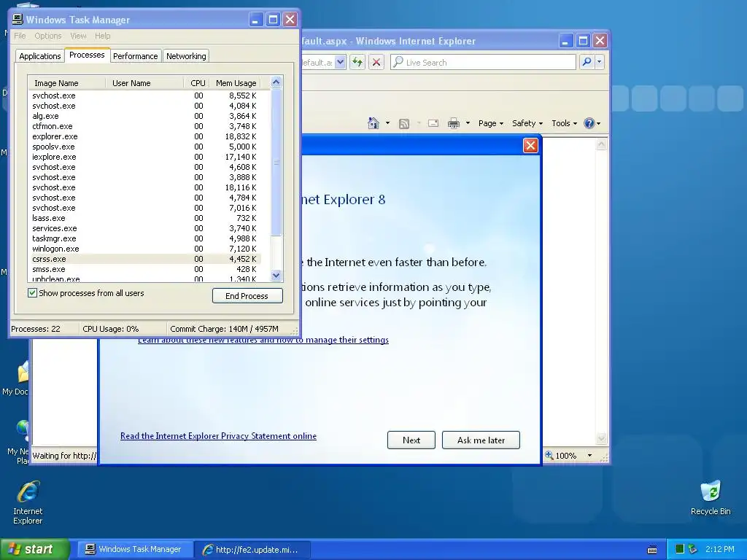Select the iexplore.exe process row

point(145,157)
